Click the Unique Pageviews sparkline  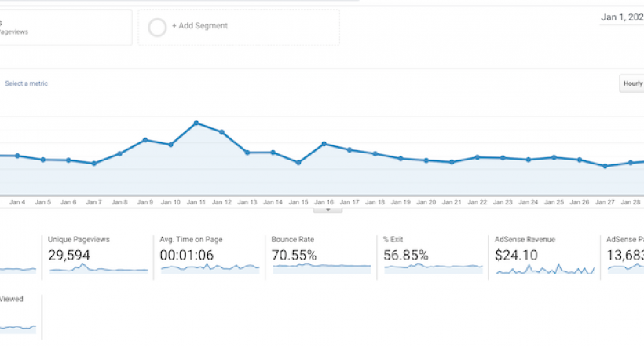[98, 269]
